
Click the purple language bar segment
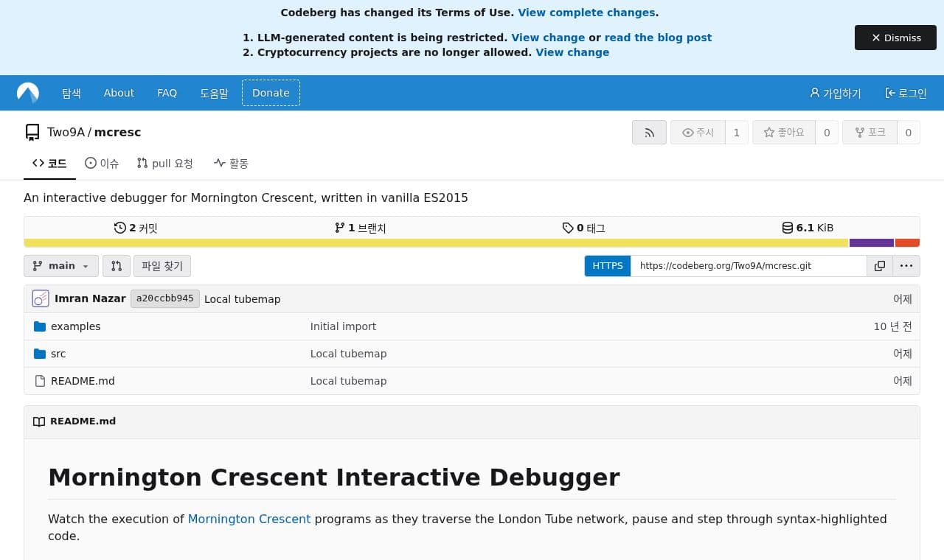point(872,242)
